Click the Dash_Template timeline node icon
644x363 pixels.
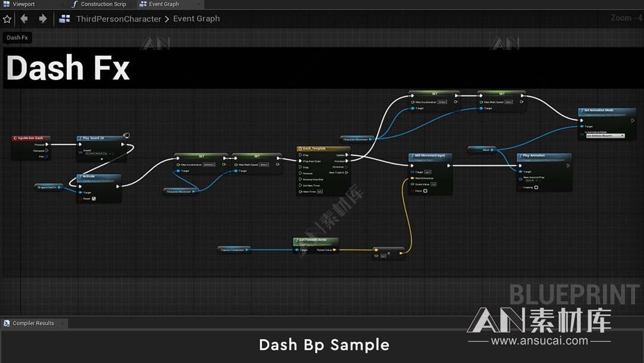pyautogui.click(x=301, y=149)
